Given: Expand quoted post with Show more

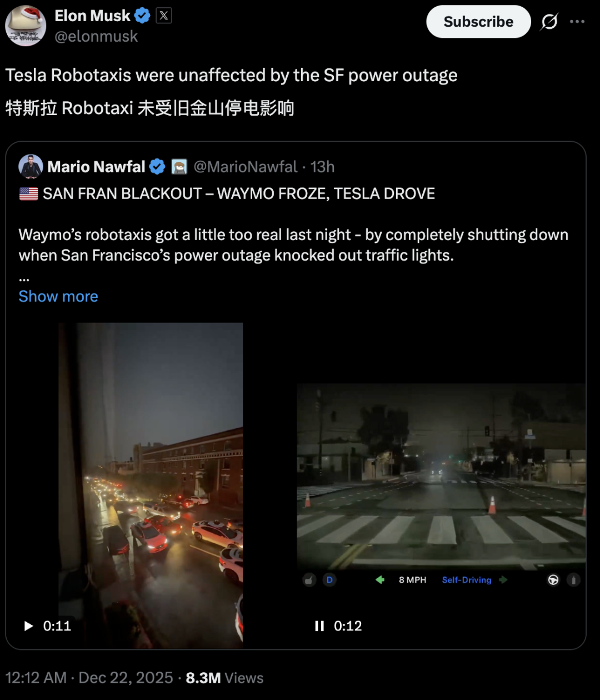Looking at the screenshot, I should tap(58, 296).
